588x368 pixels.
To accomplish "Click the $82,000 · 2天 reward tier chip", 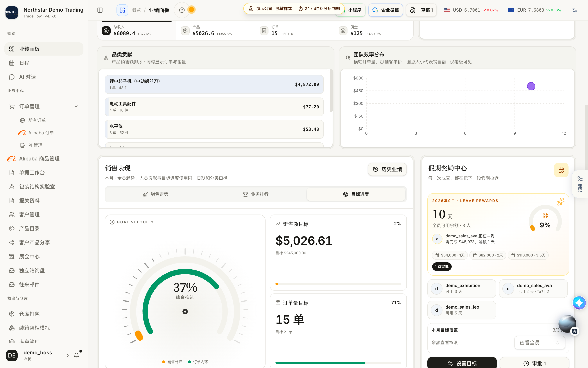I will coord(488,255).
